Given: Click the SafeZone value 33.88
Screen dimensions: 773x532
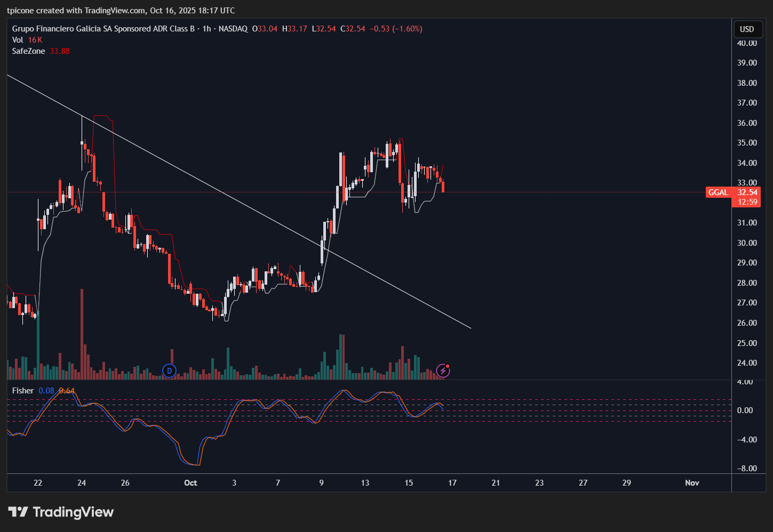Looking at the screenshot, I should [60, 51].
